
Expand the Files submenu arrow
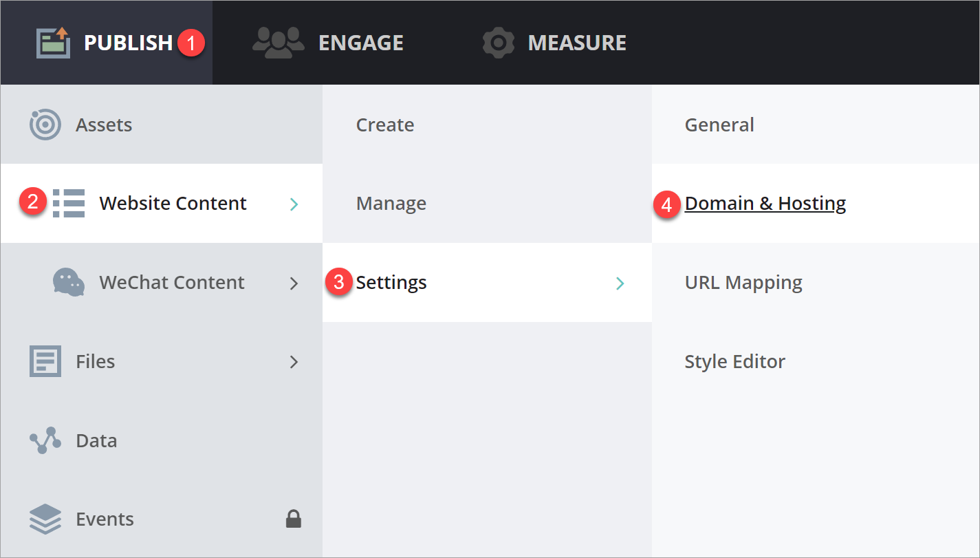(x=294, y=362)
